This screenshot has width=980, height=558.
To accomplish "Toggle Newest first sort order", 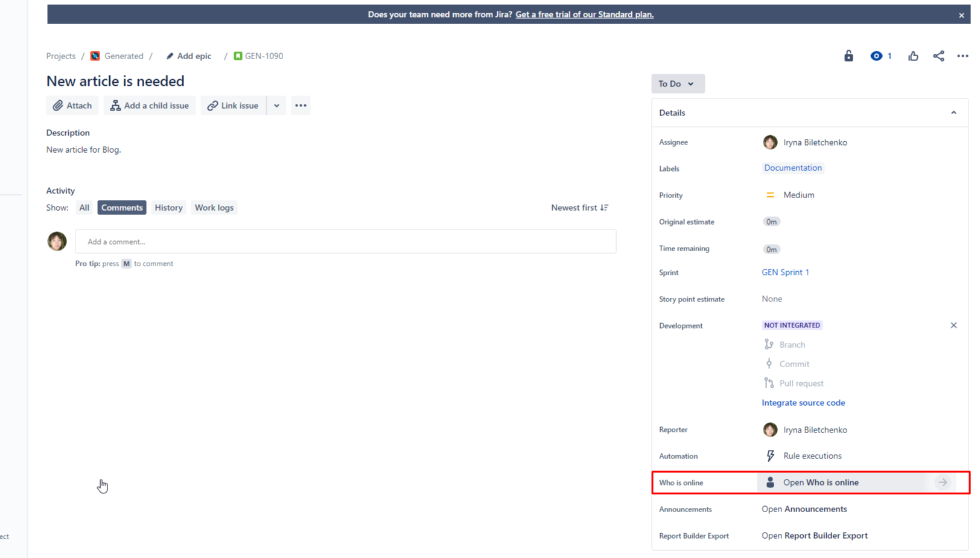I will click(579, 208).
